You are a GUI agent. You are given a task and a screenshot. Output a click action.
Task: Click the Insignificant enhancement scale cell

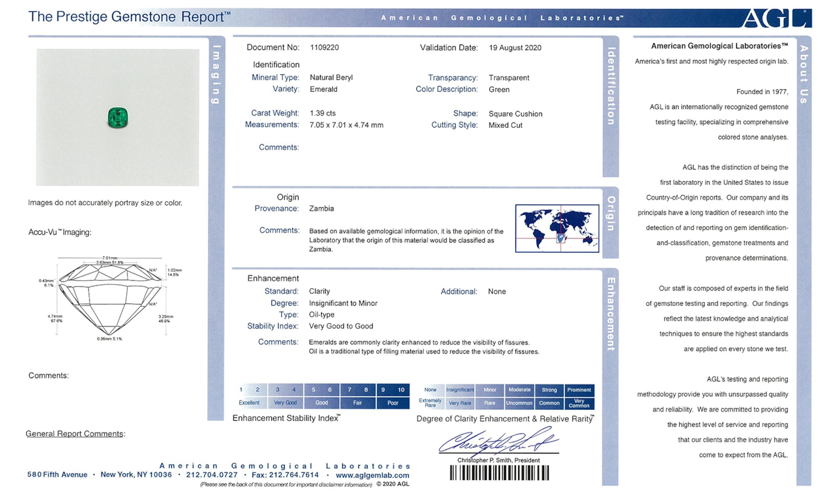[460, 390]
